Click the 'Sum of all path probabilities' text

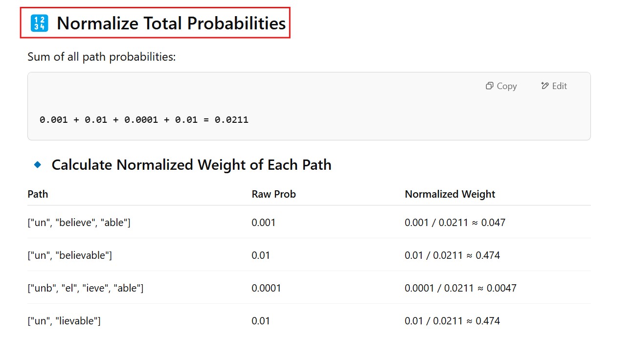pos(101,57)
